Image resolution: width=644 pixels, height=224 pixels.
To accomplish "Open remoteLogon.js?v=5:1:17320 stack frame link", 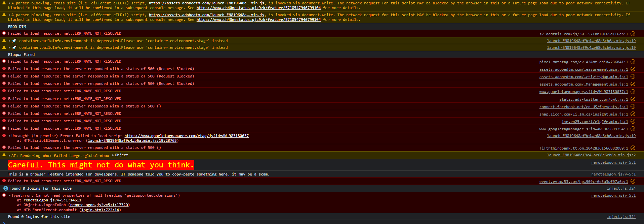I will pos(99,205).
